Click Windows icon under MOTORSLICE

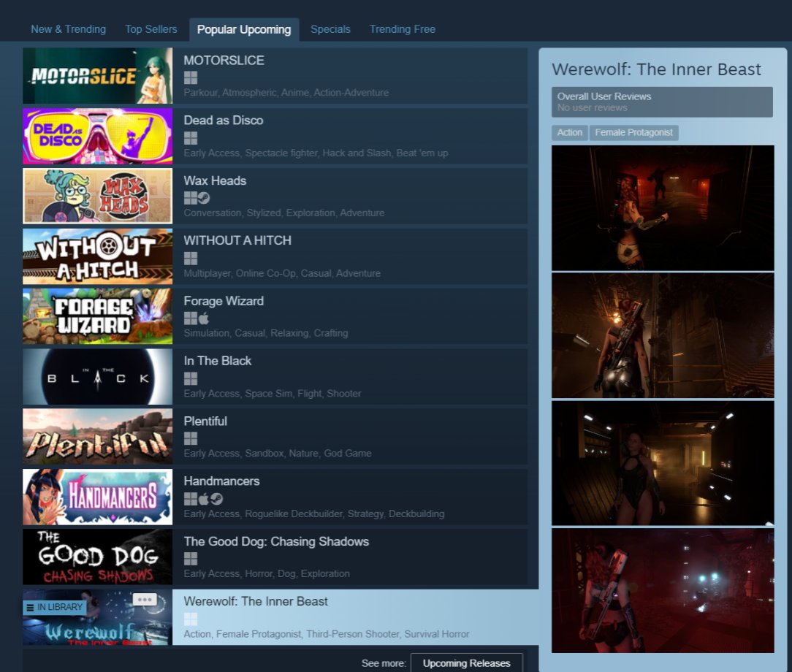tap(191, 77)
